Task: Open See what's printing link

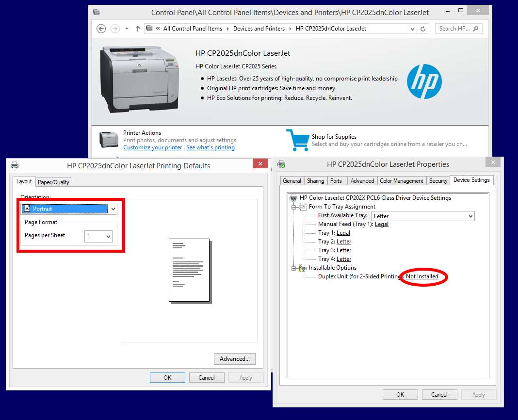Action: [x=210, y=147]
